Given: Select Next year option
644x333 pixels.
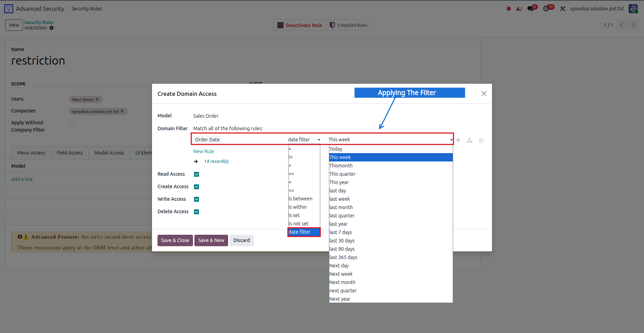Looking at the screenshot, I should point(391,299).
